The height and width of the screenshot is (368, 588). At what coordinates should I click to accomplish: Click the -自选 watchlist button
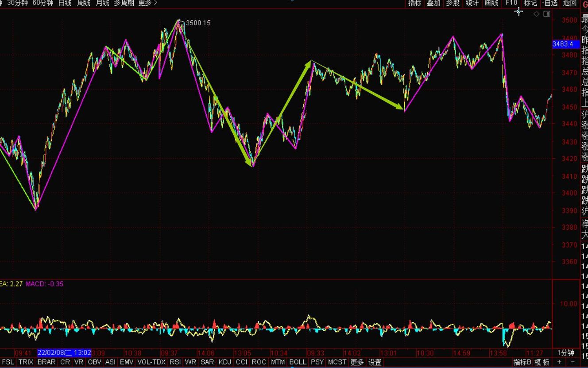tap(550, 3)
